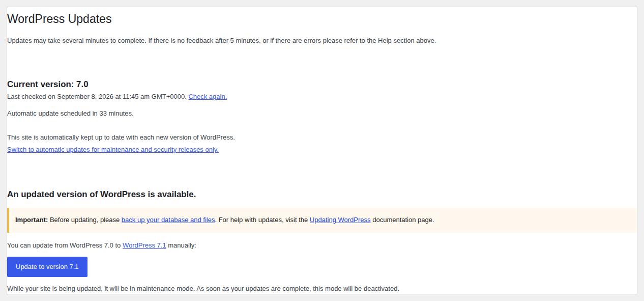Click "An updated version of WordPress is available." heading
The image size is (644, 301).
coord(102,195)
